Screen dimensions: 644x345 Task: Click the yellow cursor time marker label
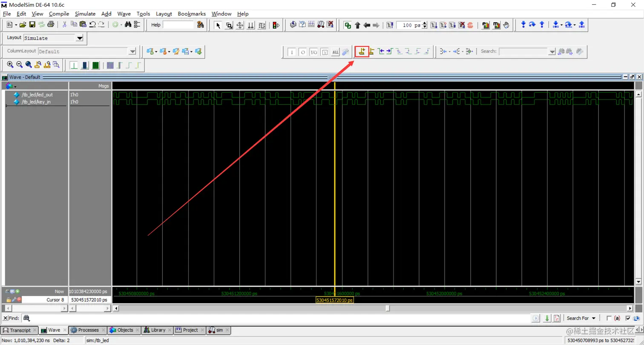tap(335, 300)
